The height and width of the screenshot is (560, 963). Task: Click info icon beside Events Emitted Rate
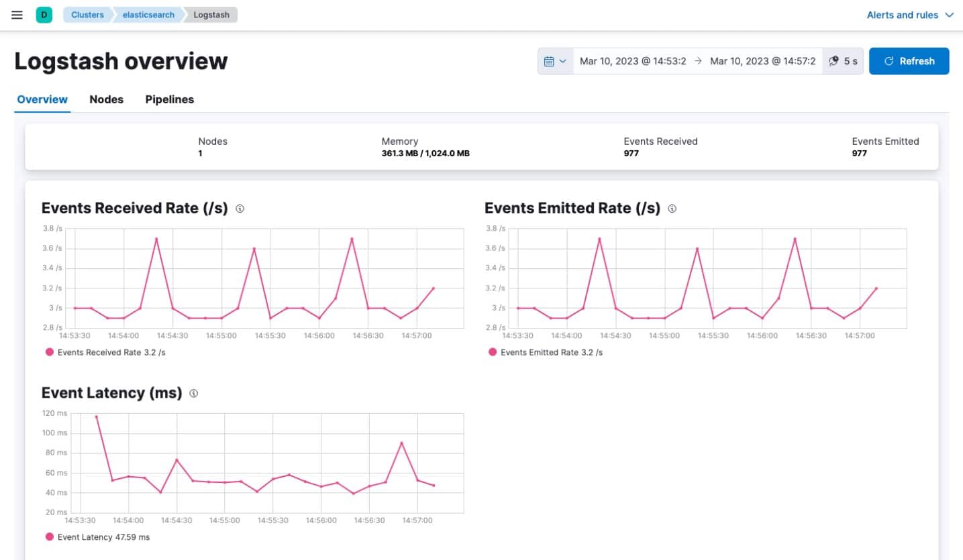(x=672, y=209)
